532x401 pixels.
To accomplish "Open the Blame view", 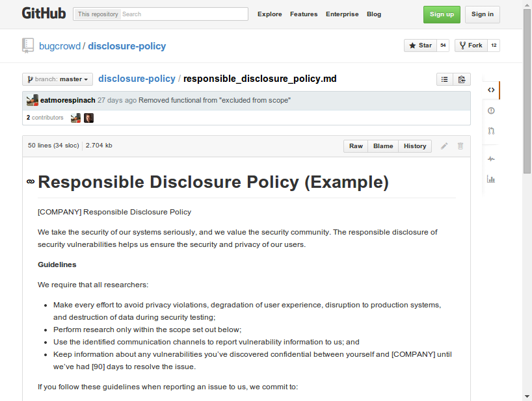I will pos(383,146).
